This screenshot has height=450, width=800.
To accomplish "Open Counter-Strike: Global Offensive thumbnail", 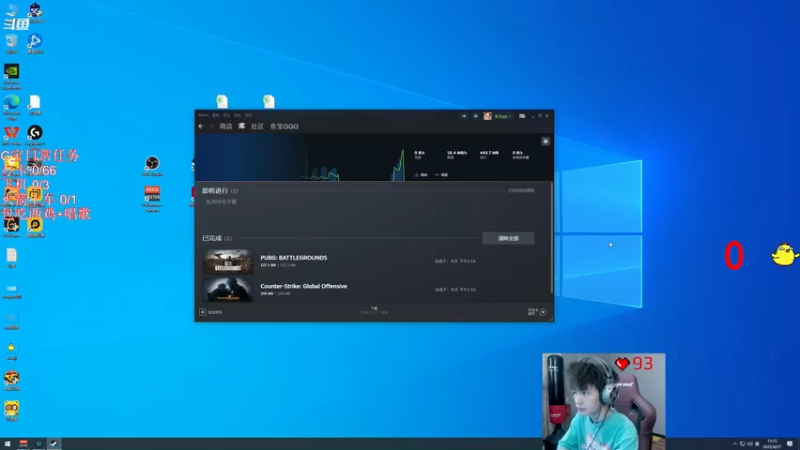I will (228, 290).
